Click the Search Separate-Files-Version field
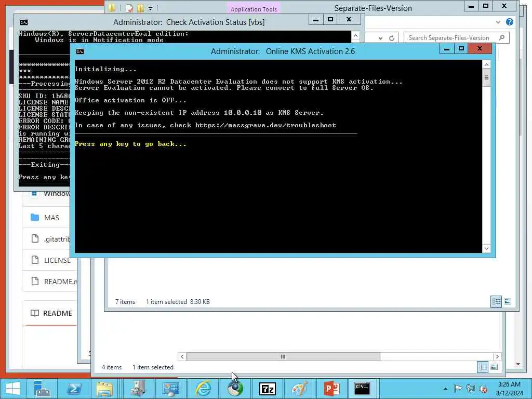This screenshot has height=399, width=532. click(456, 37)
